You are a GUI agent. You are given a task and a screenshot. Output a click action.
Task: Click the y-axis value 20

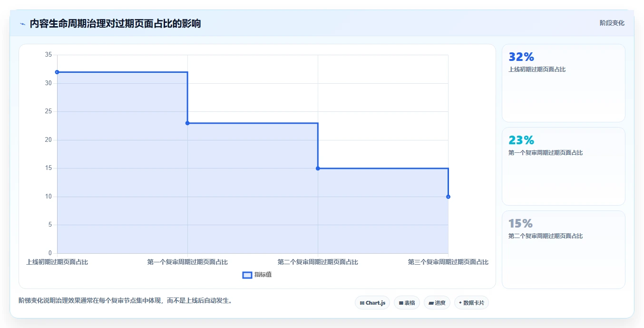coord(49,140)
